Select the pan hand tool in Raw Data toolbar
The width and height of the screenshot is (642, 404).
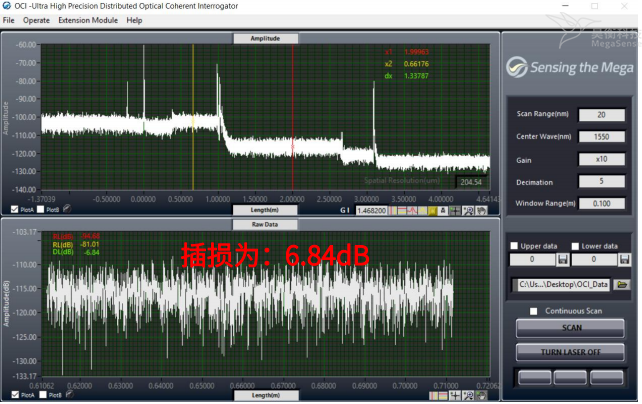tap(481, 396)
